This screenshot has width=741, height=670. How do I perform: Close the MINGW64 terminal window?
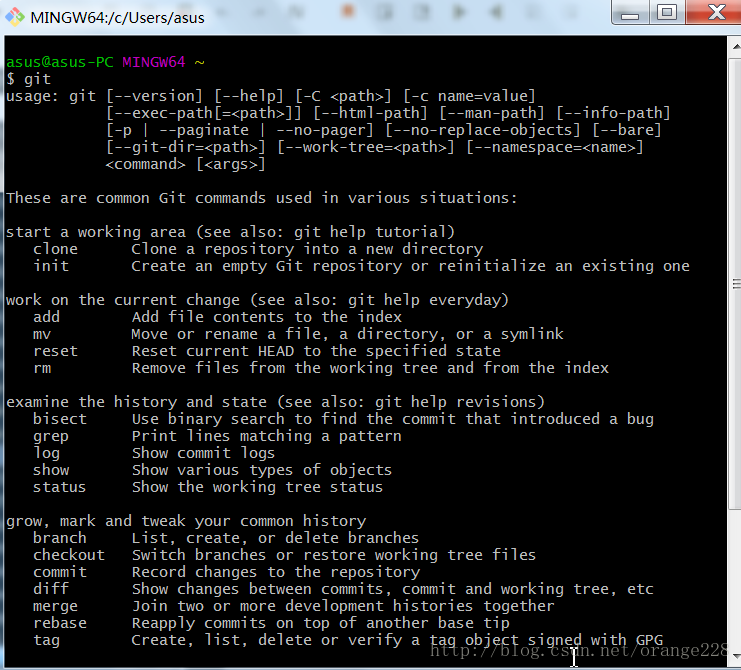click(715, 12)
